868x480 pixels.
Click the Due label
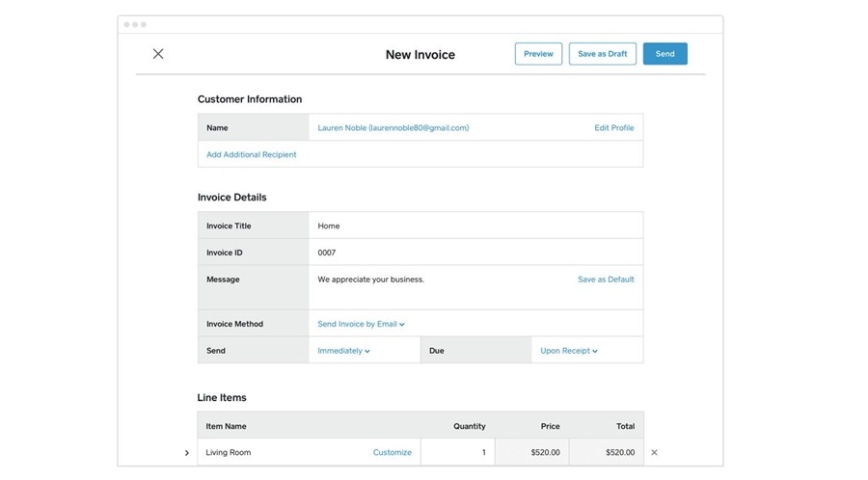[x=437, y=351]
